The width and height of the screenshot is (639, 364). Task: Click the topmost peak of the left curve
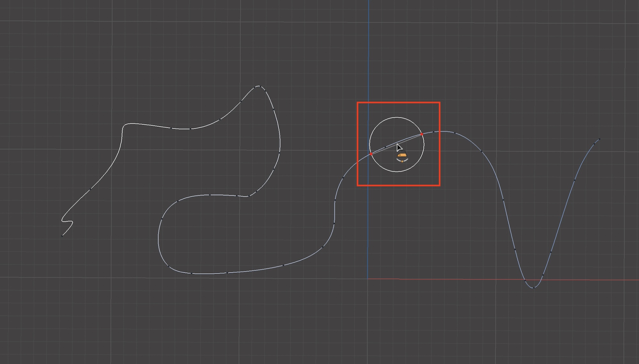pyautogui.click(x=259, y=86)
